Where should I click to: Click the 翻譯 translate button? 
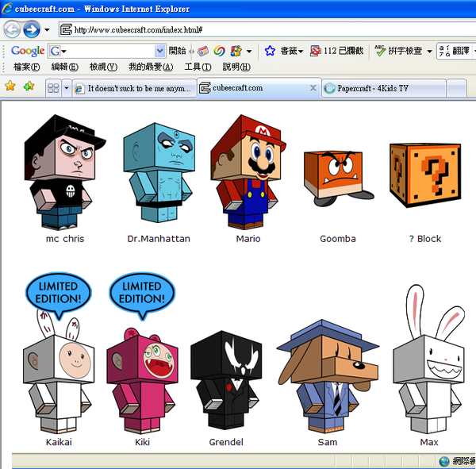click(455, 51)
